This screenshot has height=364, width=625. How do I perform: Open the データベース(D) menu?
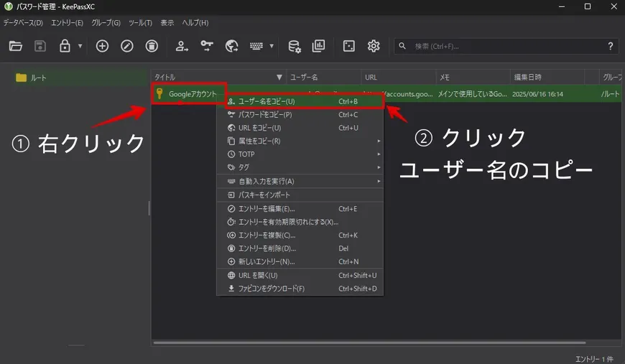[23, 23]
